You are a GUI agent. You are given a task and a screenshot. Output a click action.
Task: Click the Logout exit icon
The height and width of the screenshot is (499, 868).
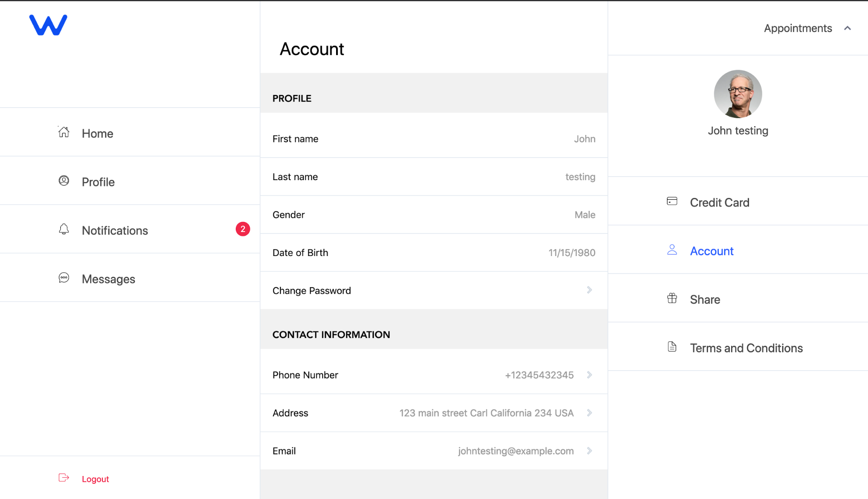point(64,478)
